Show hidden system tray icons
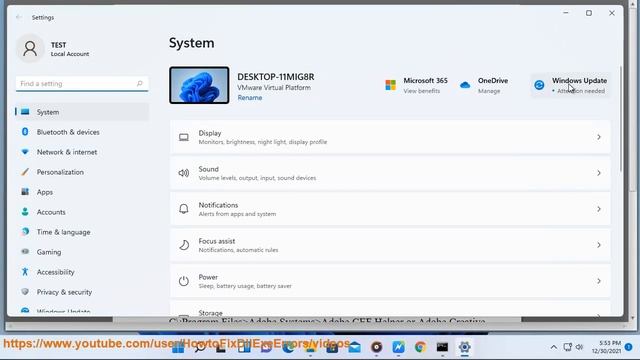The width and height of the screenshot is (640, 360). coord(553,347)
